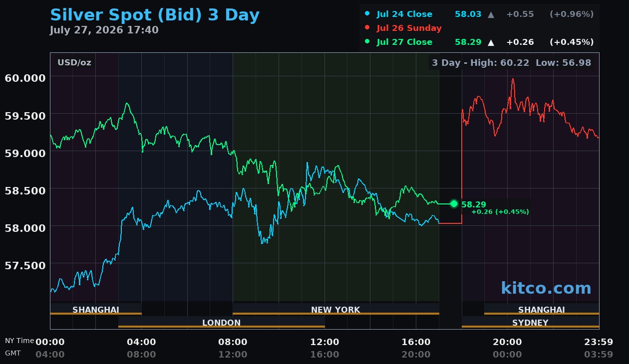This screenshot has width=629, height=364.
Task: Click the Jul 27 white up-triangle indicator
Action: [x=491, y=42]
